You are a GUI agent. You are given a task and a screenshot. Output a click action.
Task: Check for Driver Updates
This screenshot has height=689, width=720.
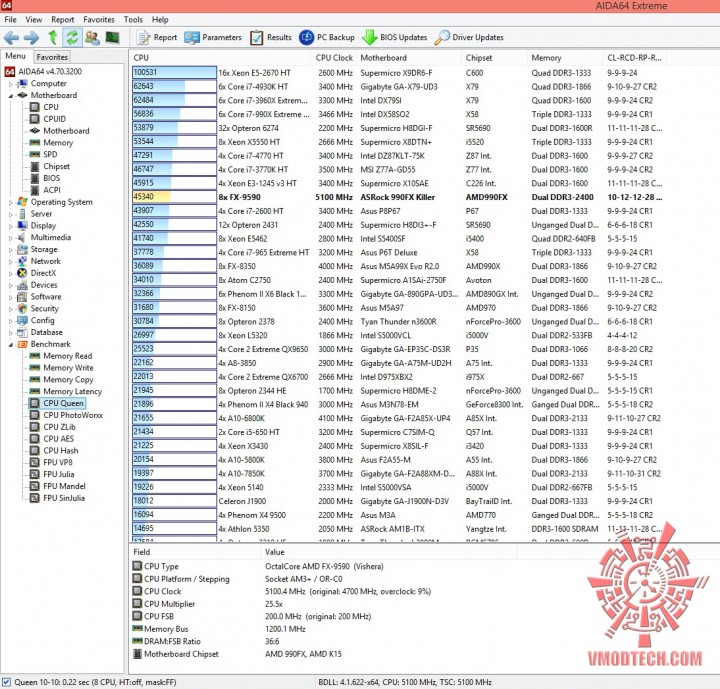(469, 38)
